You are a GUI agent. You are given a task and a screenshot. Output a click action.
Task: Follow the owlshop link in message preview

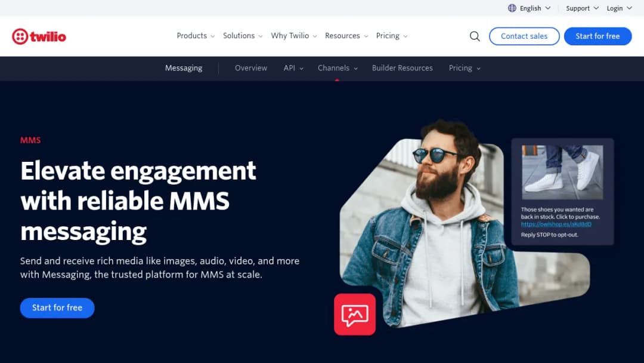click(556, 224)
